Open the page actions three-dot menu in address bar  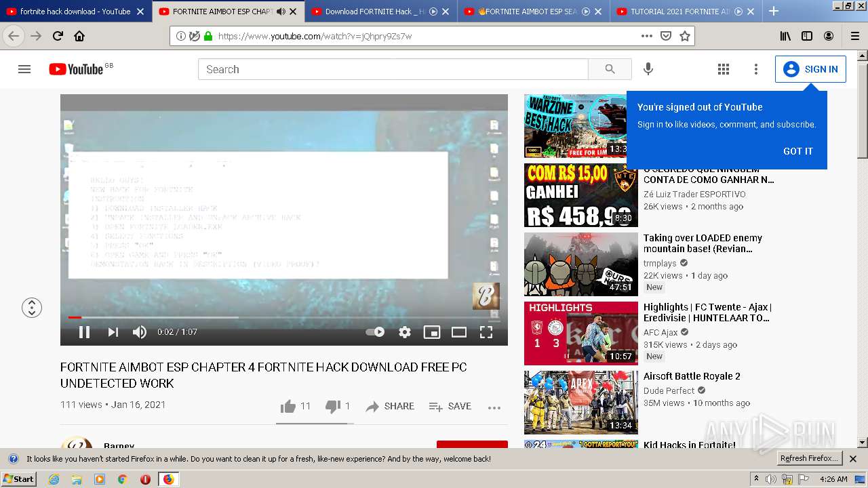coord(647,36)
